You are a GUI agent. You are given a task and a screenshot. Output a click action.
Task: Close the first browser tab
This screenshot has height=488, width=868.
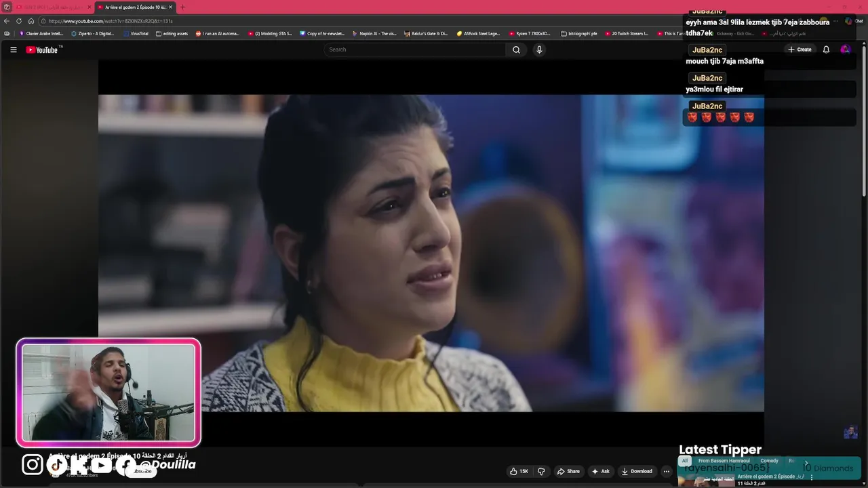(x=89, y=7)
